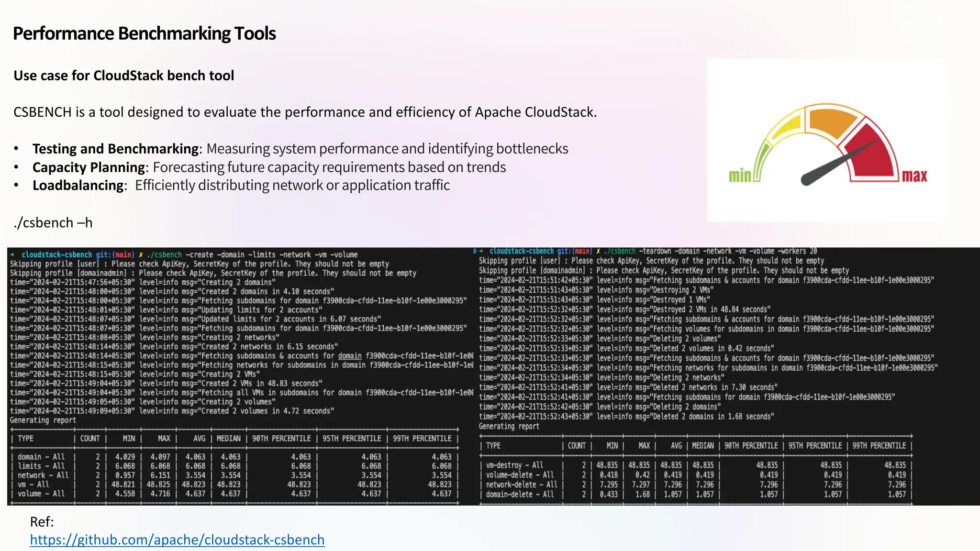The height and width of the screenshot is (551, 980).
Task: Click the right table '99TH PERCENTILE' header
Action: coord(879,446)
